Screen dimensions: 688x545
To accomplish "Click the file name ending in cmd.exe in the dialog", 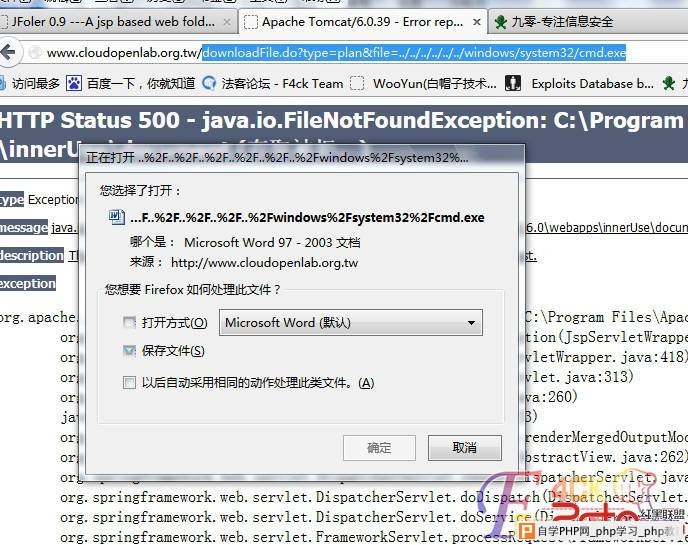I will 307,218.
